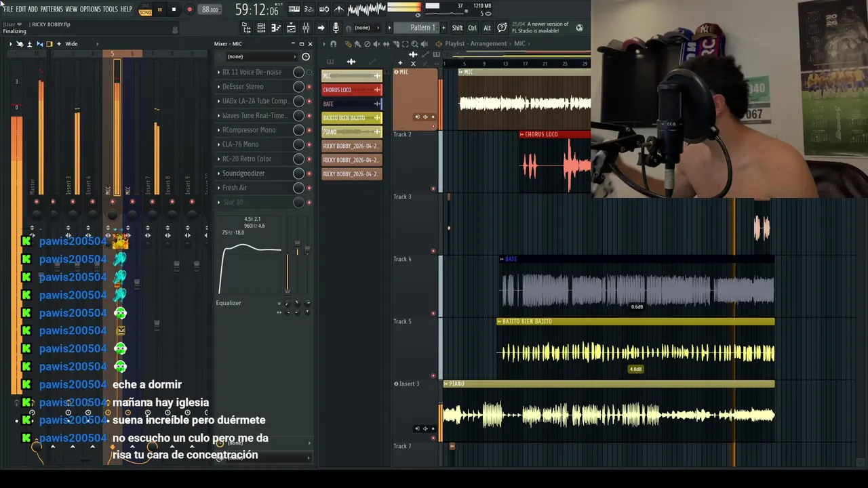The image size is (868, 488).
Task: Expand Soundgoodizer slot menu arrow
Action: (x=218, y=174)
